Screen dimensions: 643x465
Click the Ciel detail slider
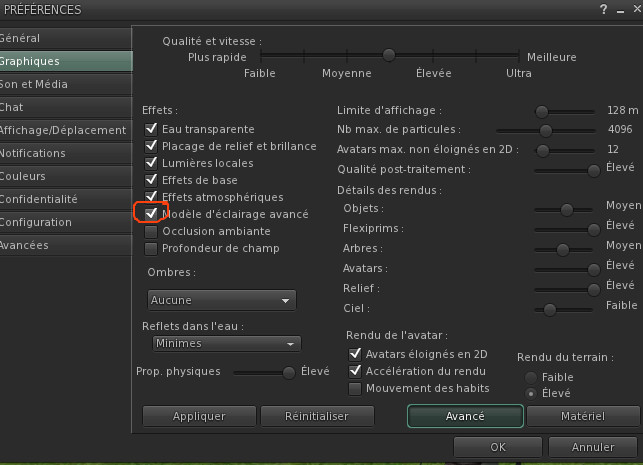[x=564, y=310]
